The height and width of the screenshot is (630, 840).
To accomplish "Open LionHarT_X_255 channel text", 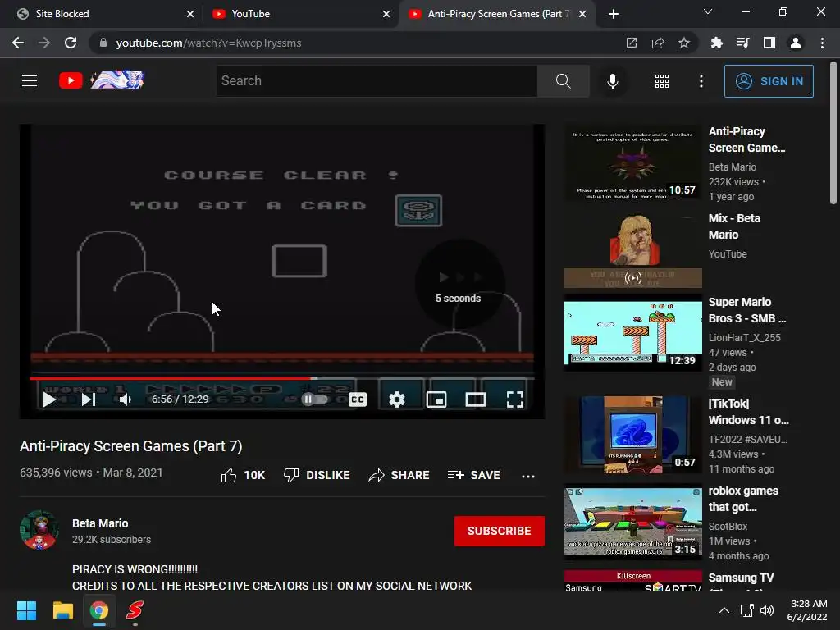I will click(744, 337).
